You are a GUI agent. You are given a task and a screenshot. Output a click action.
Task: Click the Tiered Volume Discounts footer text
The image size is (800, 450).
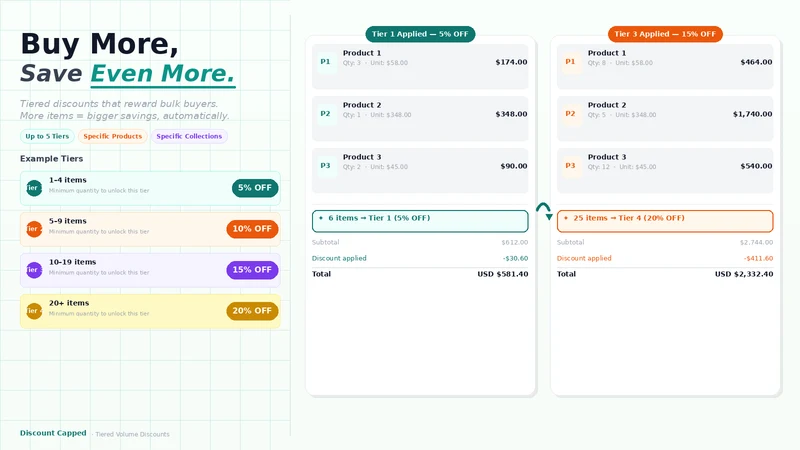pyautogui.click(x=132, y=434)
